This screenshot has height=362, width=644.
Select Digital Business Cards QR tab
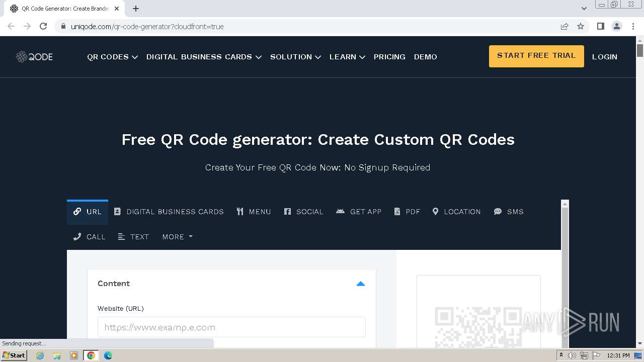[169, 212]
